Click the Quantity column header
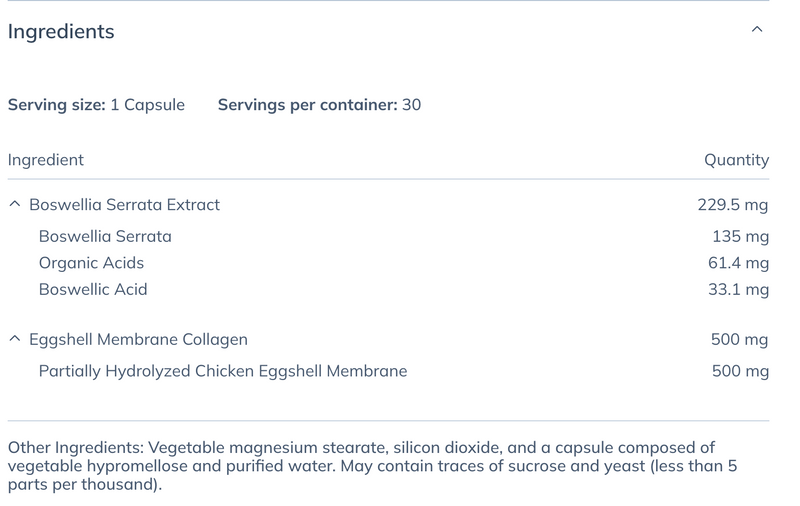This screenshot has height=506, width=800. (x=736, y=160)
